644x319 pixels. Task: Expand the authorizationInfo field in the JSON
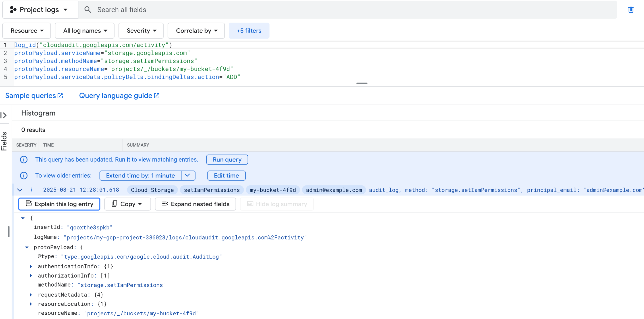tap(31, 275)
